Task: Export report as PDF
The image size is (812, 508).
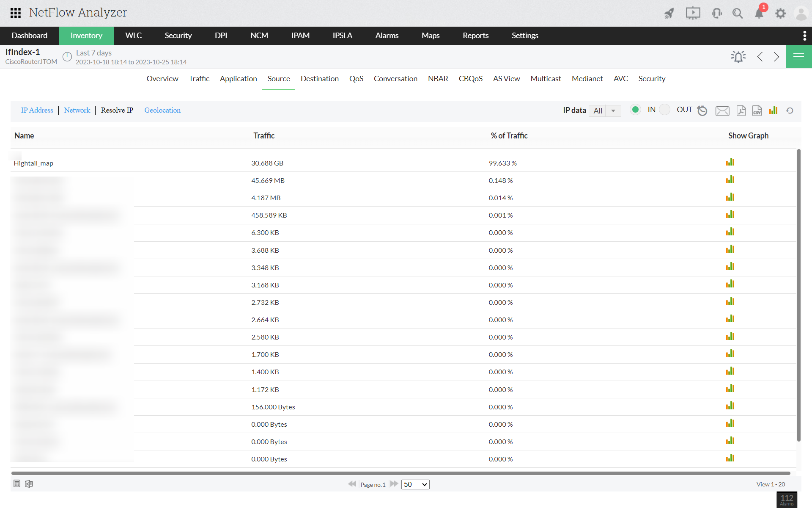Action: click(741, 110)
